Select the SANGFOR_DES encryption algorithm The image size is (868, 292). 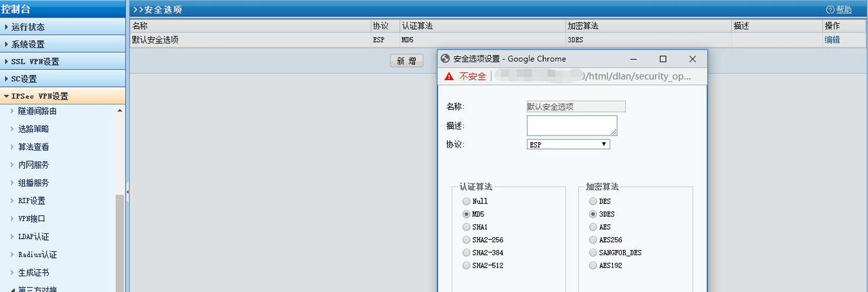[x=593, y=253]
